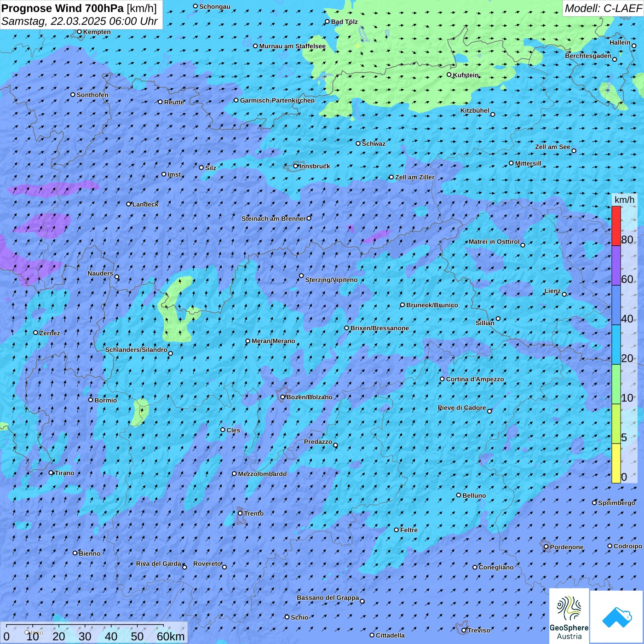Click the Pieve di Cadore label
The height and width of the screenshot is (644, 644).
(x=462, y=408)
